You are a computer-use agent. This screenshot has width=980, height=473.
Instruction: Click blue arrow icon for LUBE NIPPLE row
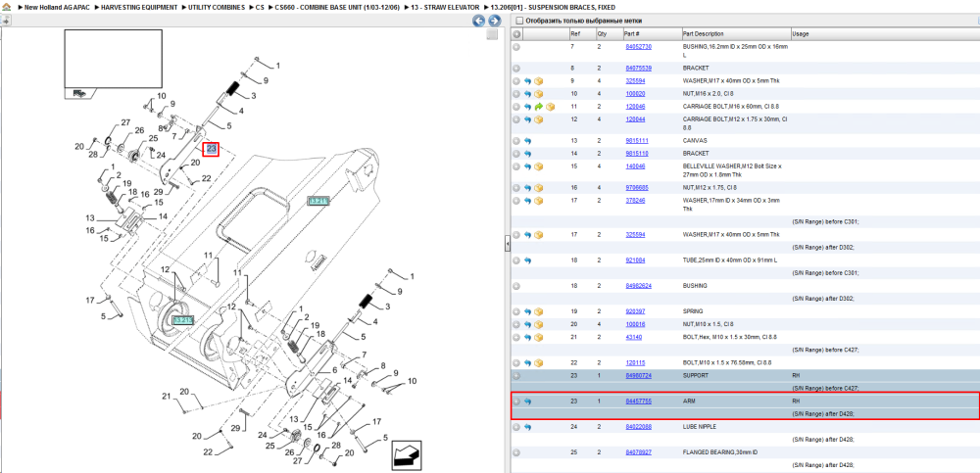click(x=527, y=427)
